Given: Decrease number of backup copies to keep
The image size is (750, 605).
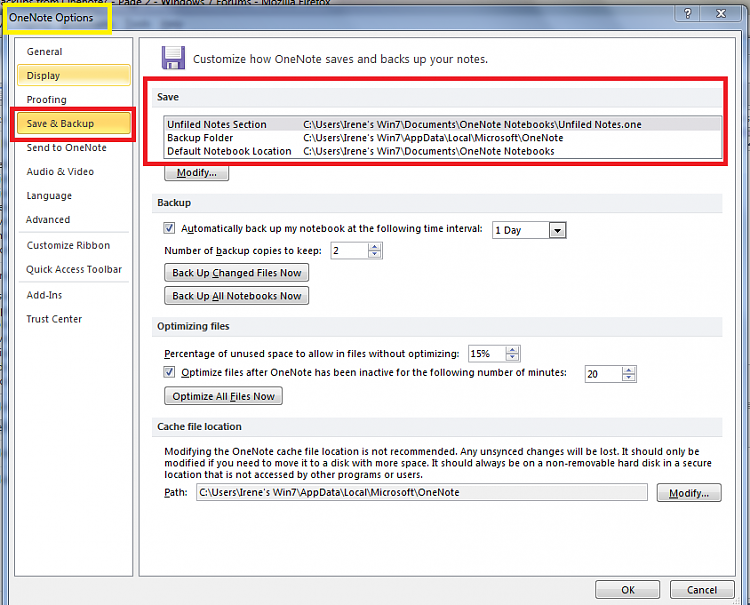Looking at the screenshot, I should pos(375,254).
